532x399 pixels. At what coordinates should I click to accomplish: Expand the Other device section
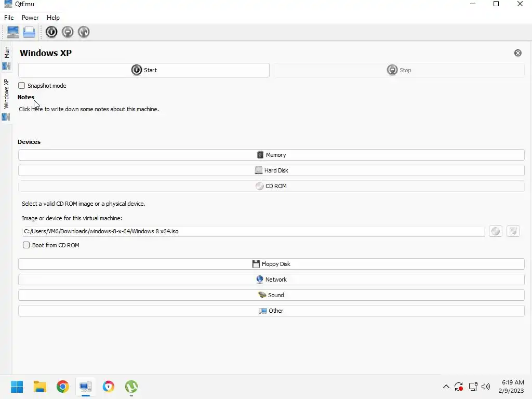271,311
